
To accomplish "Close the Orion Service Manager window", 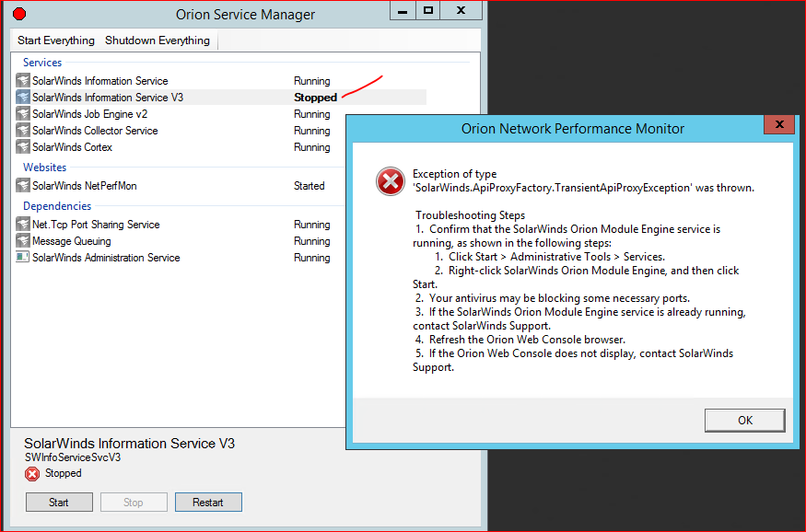I will (461, 11).
